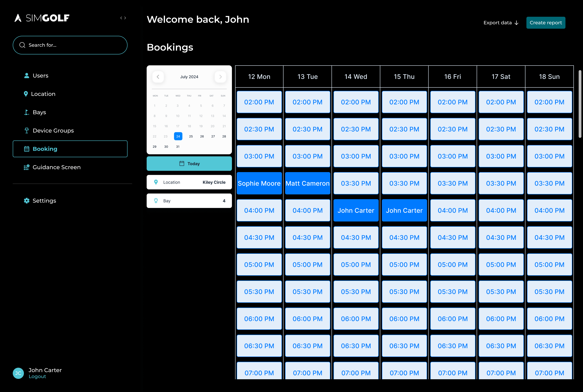583x392 pixels.
Task: Click the Location pin icon in sidebar
Action: coord(26,94)
